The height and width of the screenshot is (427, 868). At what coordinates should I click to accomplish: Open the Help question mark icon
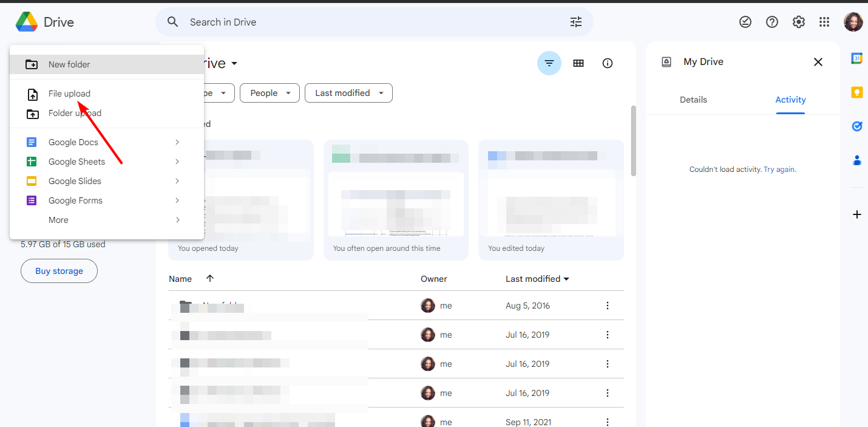click(x=772, y=22)
